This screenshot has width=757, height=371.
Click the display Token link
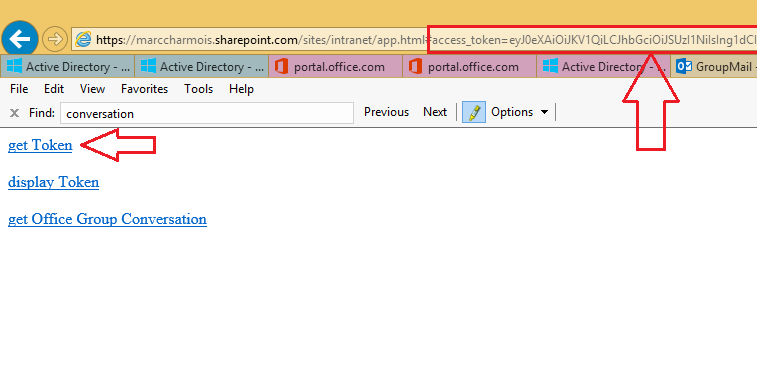54,182
